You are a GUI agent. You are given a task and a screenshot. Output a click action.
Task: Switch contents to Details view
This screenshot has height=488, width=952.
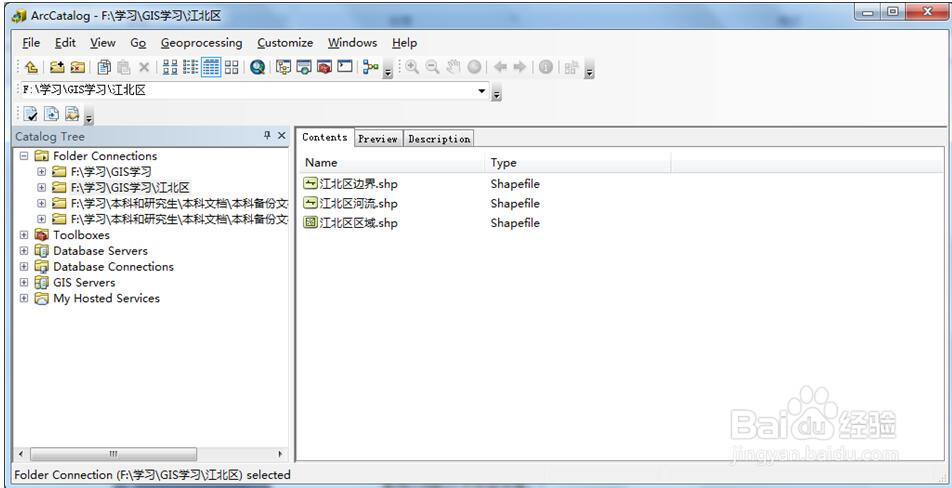click(x=211, y=67)
